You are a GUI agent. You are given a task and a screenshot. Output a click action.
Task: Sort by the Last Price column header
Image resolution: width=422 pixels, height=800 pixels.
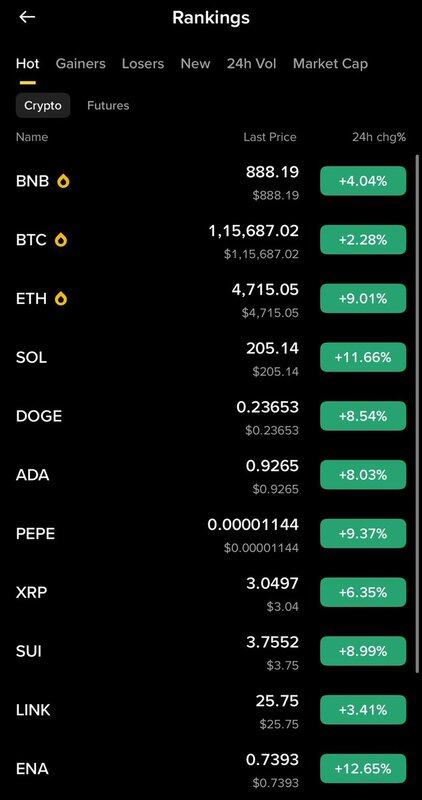[269, 137]
